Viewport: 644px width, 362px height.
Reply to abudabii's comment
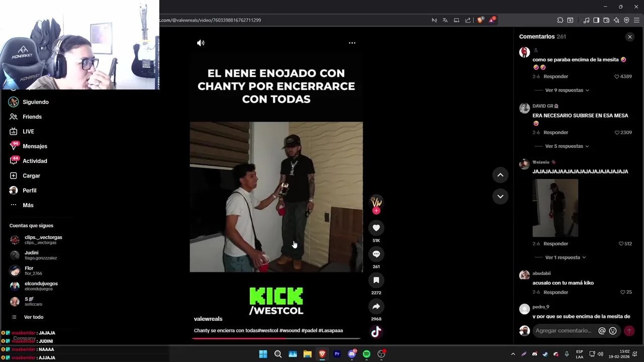(x=555, y=292)
